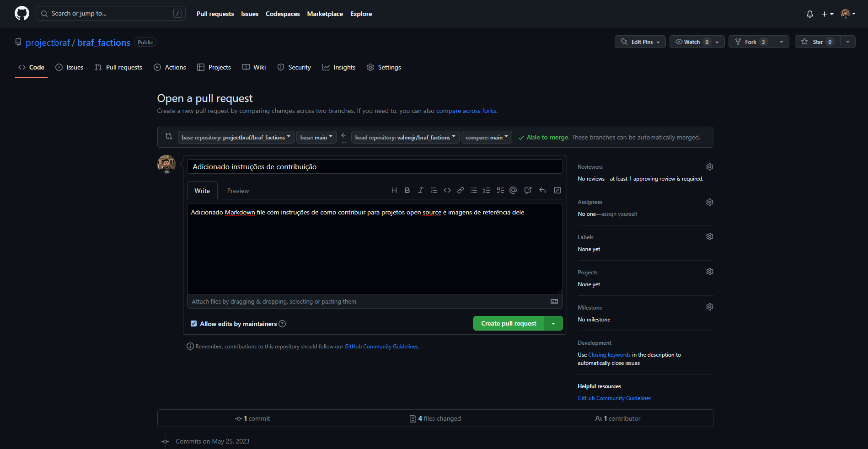Viewport: 868px width, 449px height.
Task: Expand the Fork options arrow
Action: (x=782, y=42)
